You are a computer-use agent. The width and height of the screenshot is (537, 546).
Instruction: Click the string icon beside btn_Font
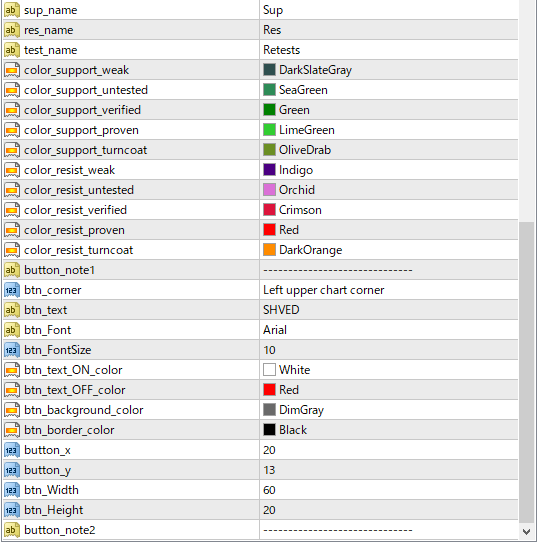11,330
